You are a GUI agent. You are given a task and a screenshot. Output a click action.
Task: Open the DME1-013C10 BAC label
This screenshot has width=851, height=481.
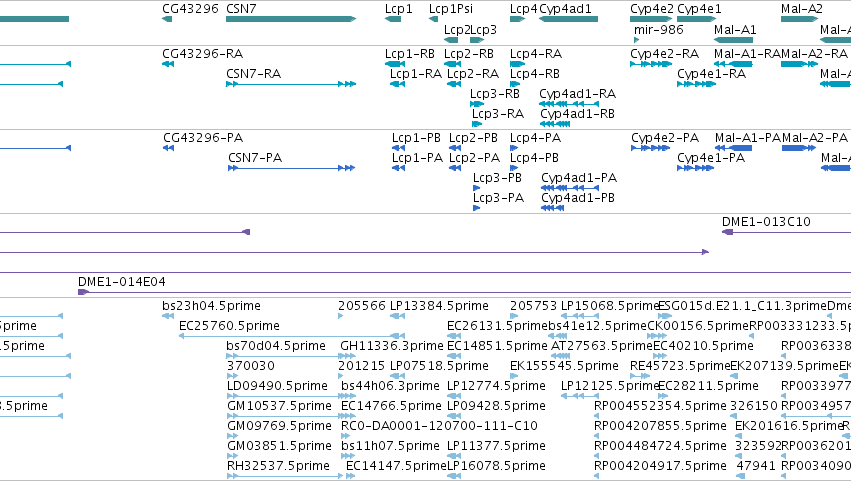[x=766, y=222]
